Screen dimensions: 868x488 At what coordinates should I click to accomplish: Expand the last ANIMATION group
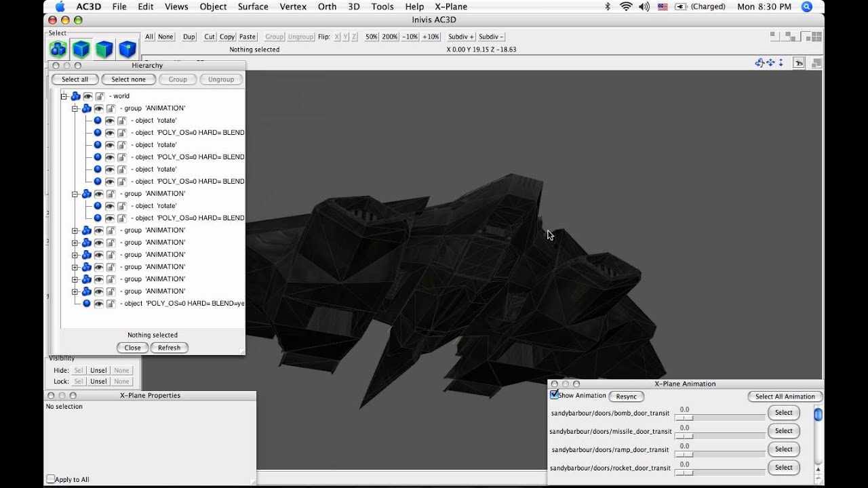pyautogui.click(x=75, y=291)
